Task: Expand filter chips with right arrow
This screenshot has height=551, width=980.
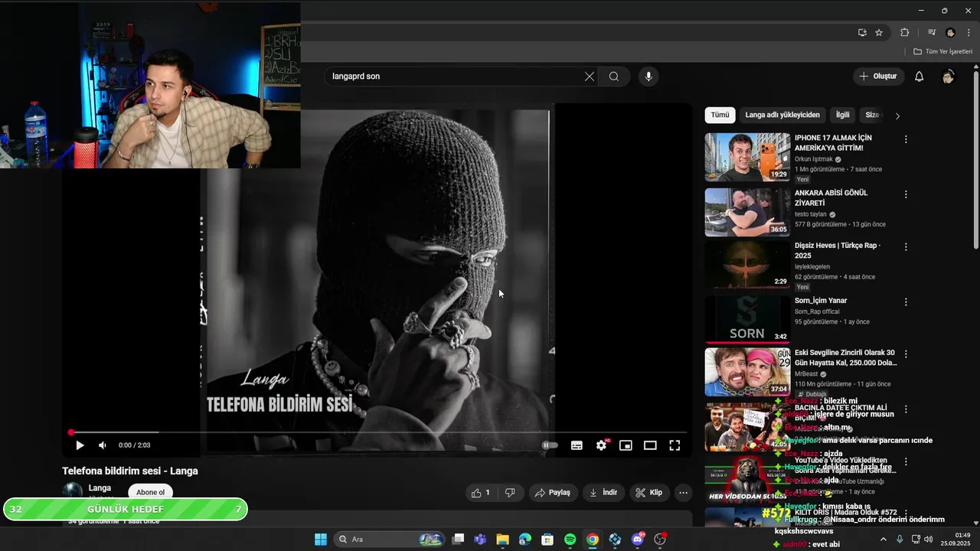Action: coord(897,116)
